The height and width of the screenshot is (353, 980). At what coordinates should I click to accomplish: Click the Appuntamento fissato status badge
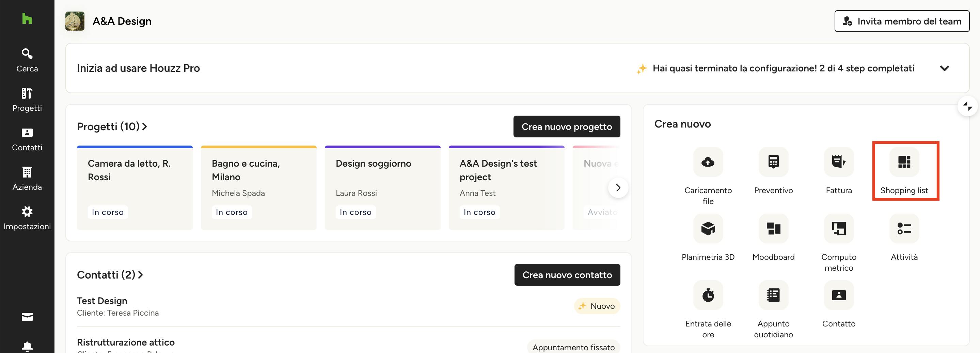coord(573,347)
